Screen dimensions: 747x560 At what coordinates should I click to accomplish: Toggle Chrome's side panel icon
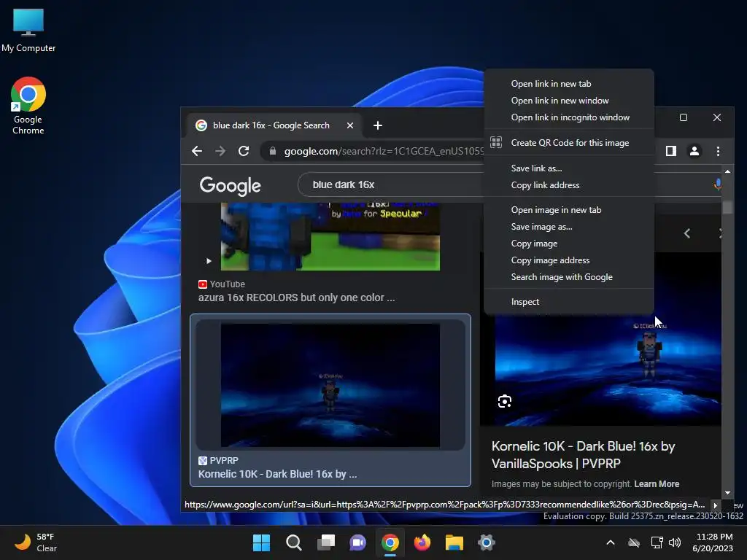pyautogui.click(x=671, y=151)
